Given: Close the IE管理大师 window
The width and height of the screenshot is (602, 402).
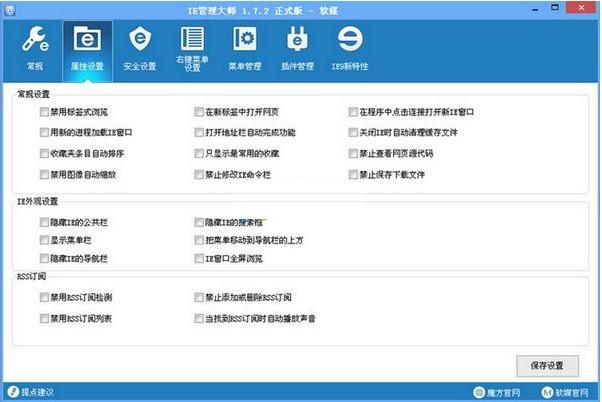Looking at the screenshot, I should [581, 7].
